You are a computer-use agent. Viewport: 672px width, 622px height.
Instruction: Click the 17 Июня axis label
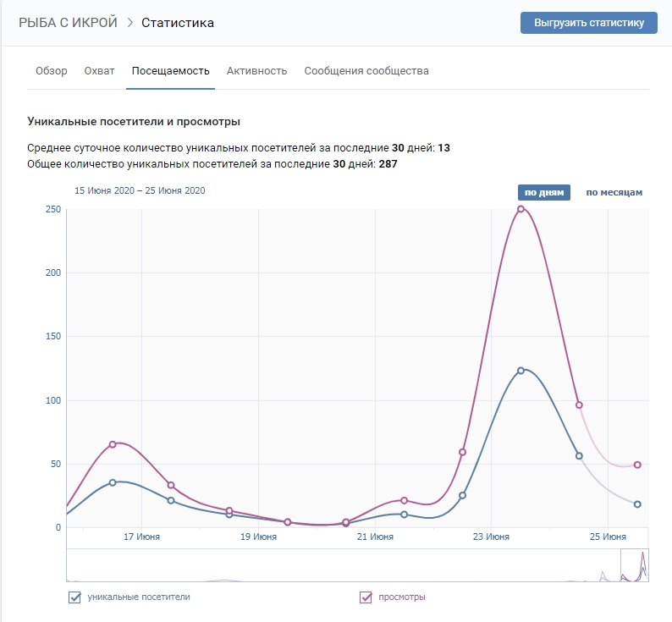[x=141, y=537]
